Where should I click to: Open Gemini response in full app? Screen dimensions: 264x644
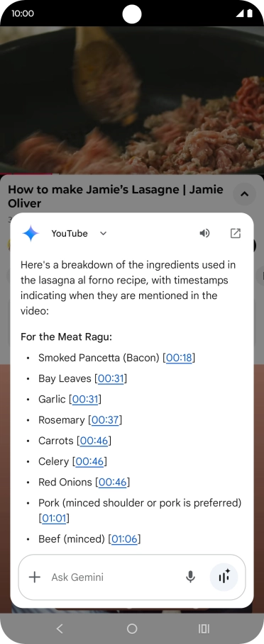click(235, 233)
